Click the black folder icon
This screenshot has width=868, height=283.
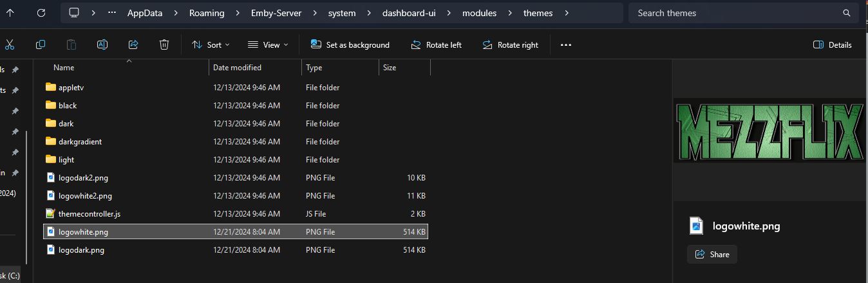tap(51, 105)
